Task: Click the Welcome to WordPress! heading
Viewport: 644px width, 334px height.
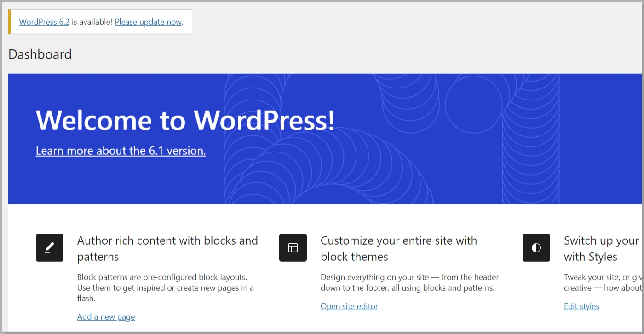Action: 185,120
